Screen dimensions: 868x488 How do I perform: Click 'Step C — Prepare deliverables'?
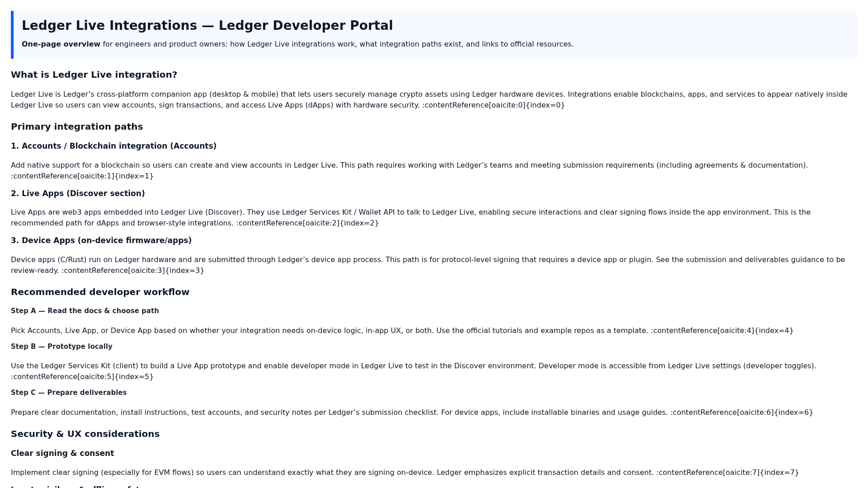(x=69, y=393)
